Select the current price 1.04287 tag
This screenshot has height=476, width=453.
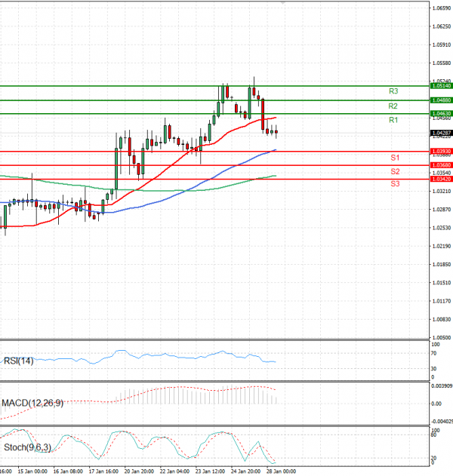pyautogui.click(x=442, y=133)
